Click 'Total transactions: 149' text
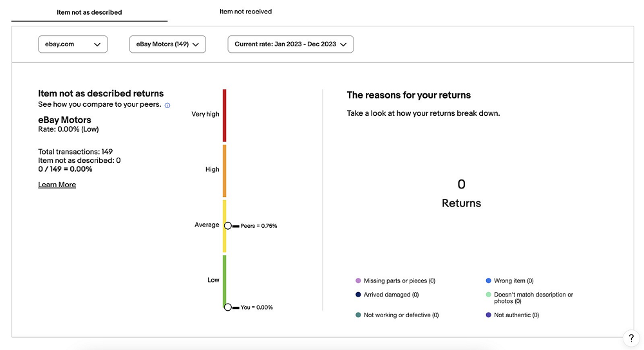 click(75, 152)
